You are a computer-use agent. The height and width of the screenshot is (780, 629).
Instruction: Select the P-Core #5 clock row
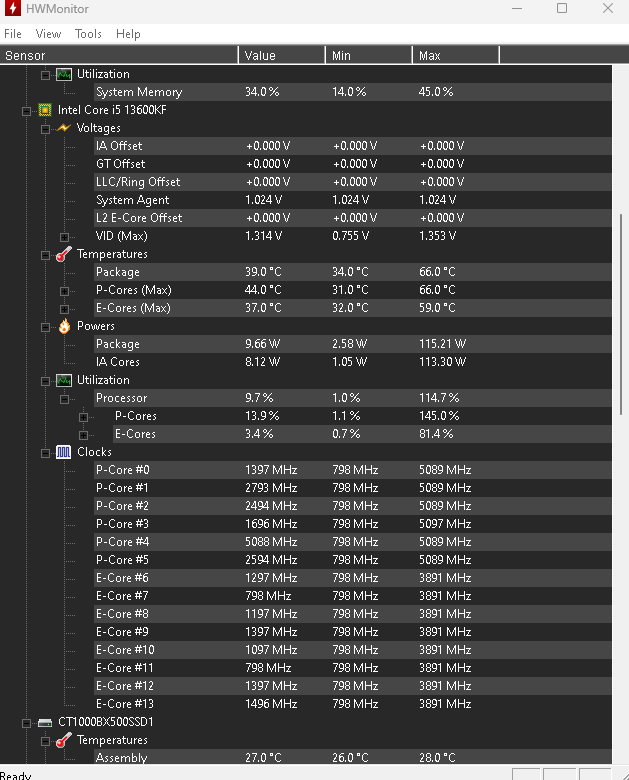pos(353,560)
